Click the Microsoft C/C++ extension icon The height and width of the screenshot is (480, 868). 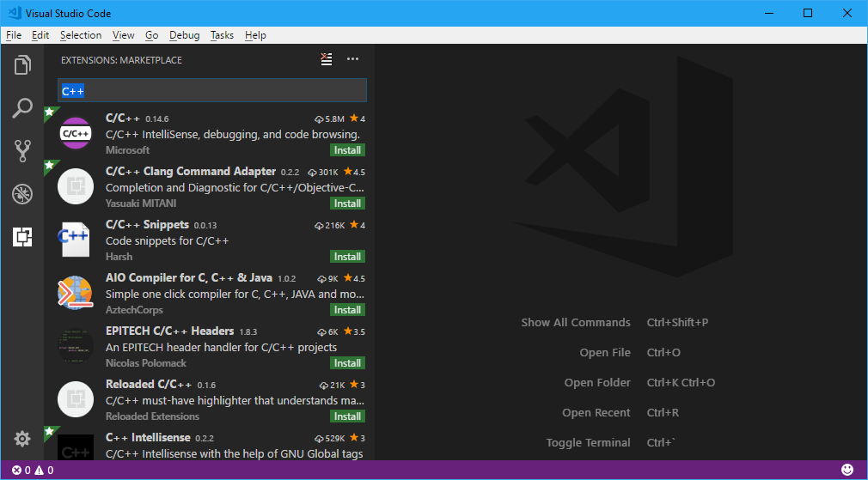coord(76,133)
